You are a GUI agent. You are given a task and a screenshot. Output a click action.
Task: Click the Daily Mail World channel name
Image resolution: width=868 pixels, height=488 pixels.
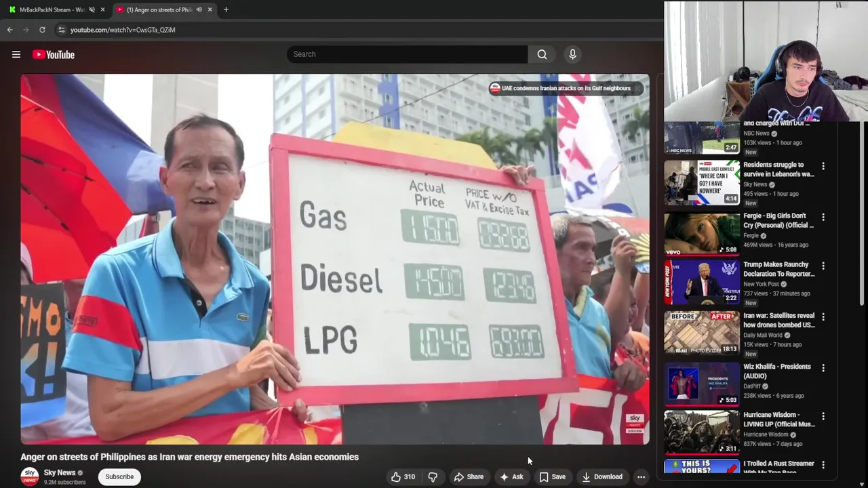pyautogui.click(x=763, y=335)
